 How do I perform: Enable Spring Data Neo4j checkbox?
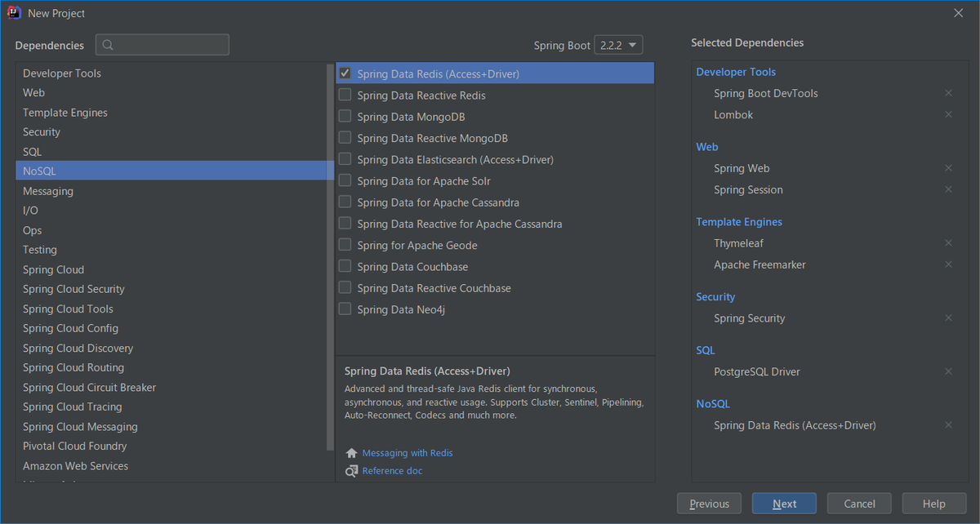(345, 309)
